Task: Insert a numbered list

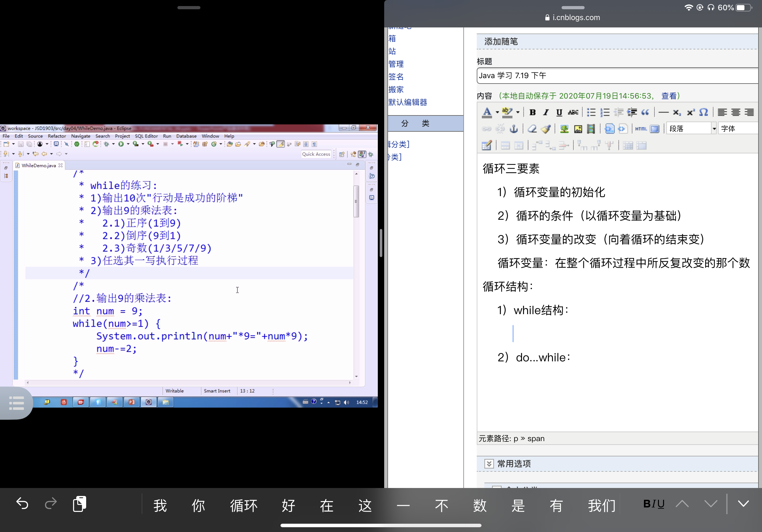Action: click(x=605, y=113)
